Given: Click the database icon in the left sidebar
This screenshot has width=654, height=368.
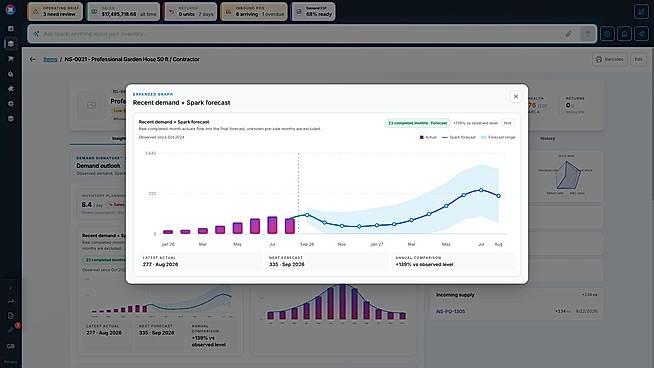Looking at the screenshot, I should tap(11, 118).
